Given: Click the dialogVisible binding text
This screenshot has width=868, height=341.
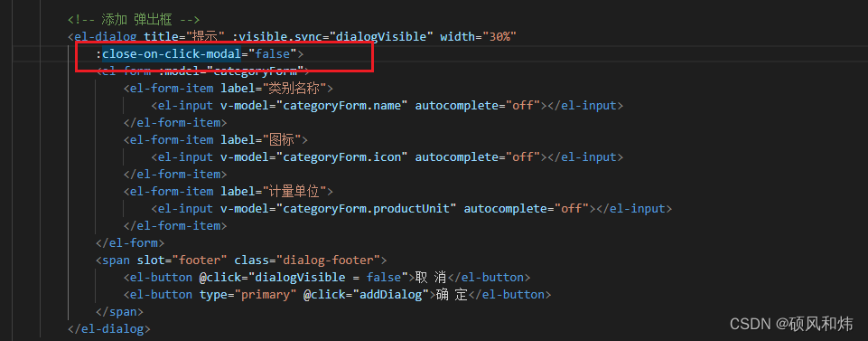Looking at the screenshot, I should point(381,36).
